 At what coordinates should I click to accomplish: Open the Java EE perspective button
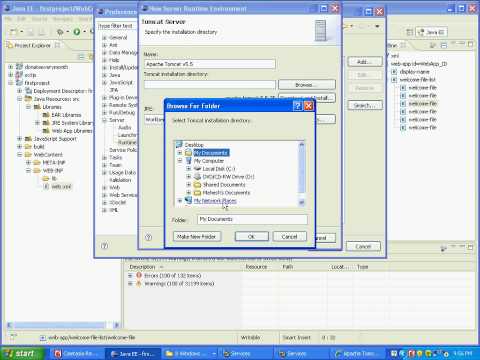click(432, 32)
